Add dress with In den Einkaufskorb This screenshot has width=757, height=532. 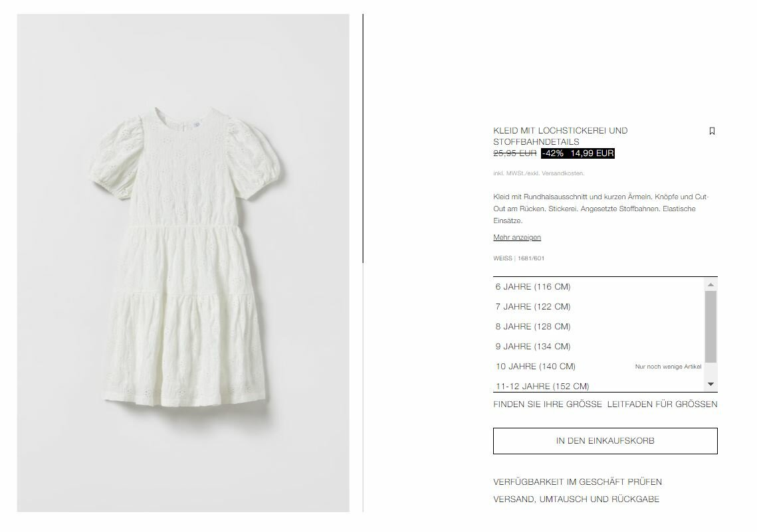605,441
